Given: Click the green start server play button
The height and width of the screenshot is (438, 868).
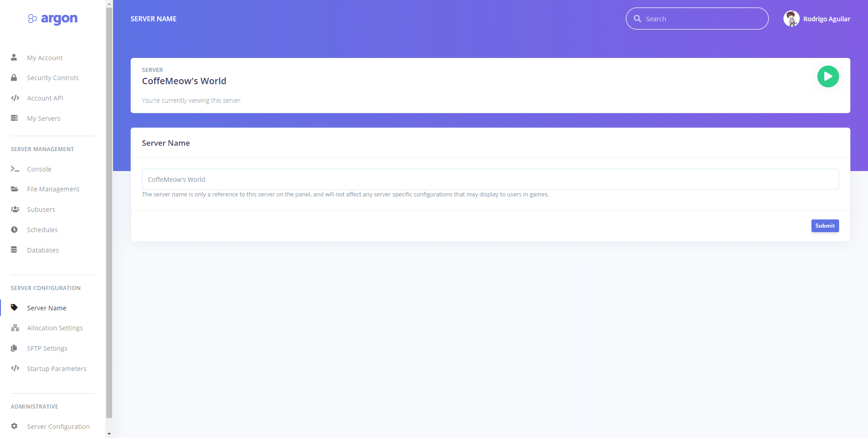Looking at the screenshot, I should click(x=828, y=76).
